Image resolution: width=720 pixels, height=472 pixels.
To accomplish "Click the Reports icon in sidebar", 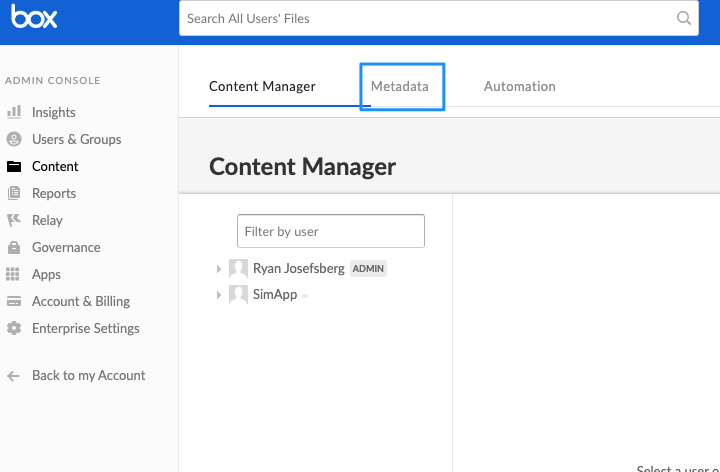I will point(14,193).
